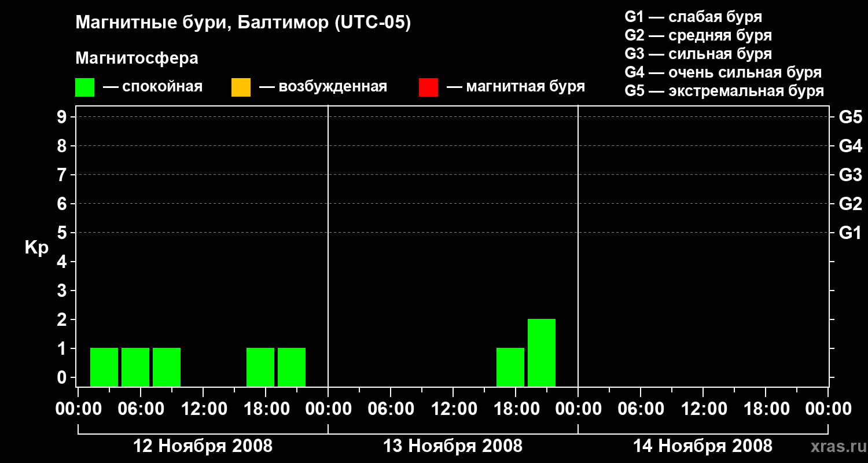Screen dimensions: 868x463
Task: Click the '00:00' label ending 14 November
Action: click(x=828, y=409)
